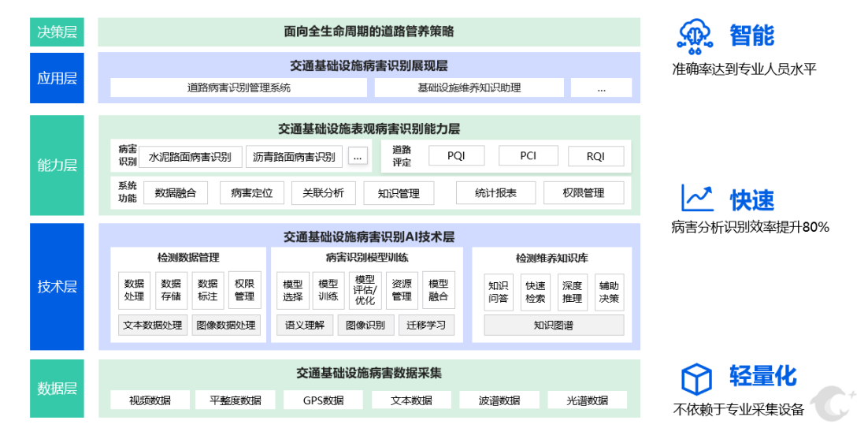
Task: Click the 迁移学习 box
Action: click(426, 325)
